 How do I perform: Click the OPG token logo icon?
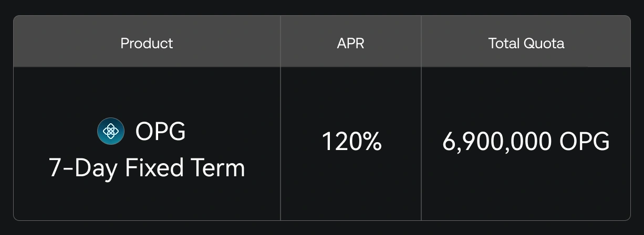[x=111, y=131]
